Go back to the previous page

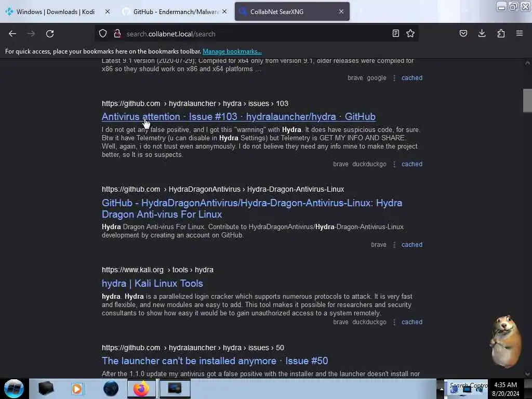(12, 34)
